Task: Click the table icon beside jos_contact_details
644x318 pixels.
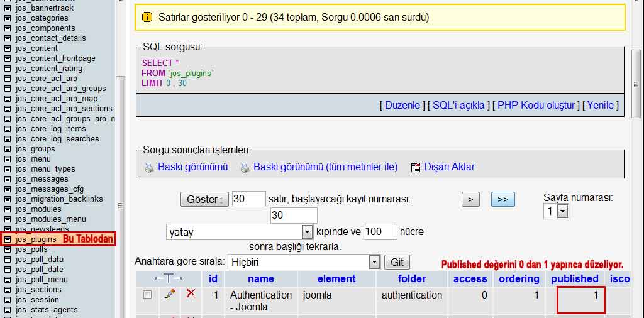Action: 8,38
